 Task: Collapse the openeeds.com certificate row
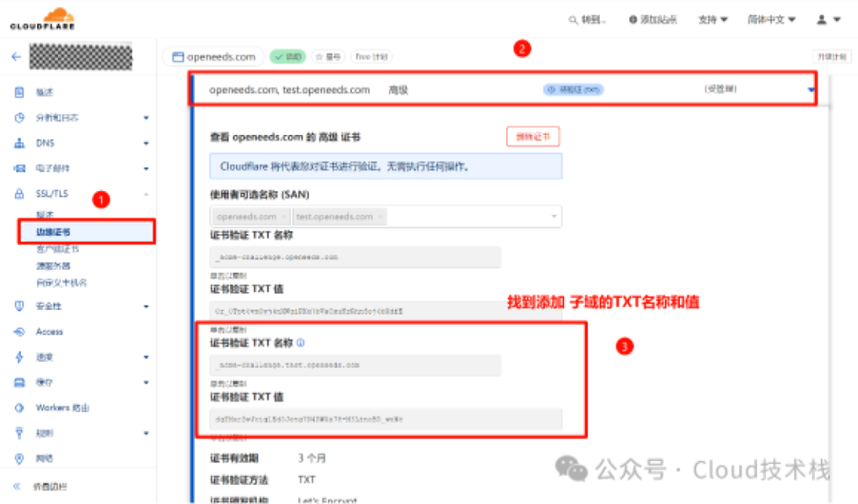tap(810, 90)
